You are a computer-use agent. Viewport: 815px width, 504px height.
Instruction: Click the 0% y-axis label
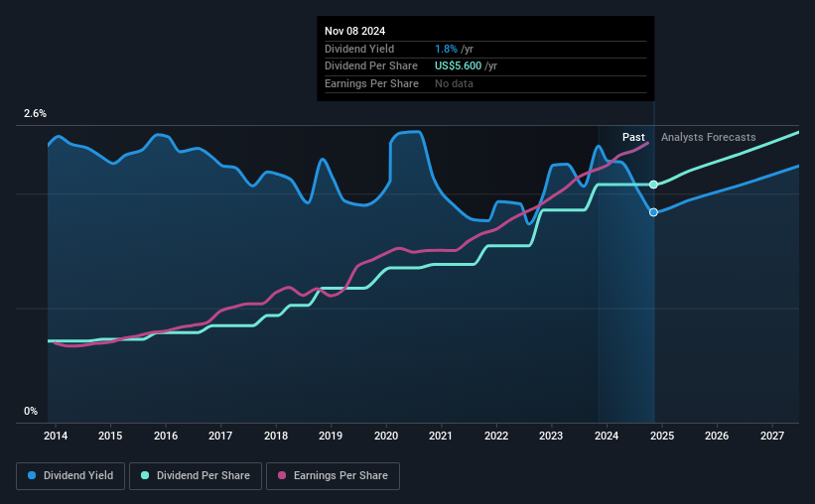coord(31,411)
